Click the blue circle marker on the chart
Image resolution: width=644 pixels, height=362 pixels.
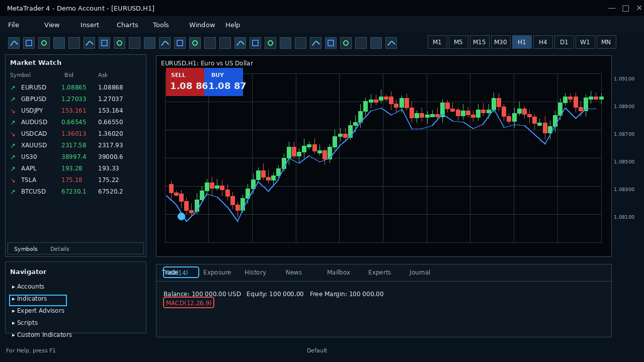[x=182, y=216]
